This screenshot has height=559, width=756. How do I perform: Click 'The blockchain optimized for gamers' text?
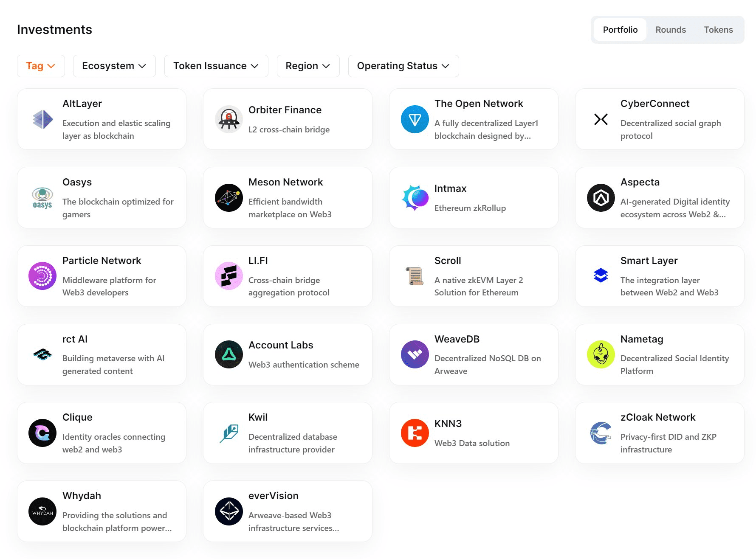(118, 208)
